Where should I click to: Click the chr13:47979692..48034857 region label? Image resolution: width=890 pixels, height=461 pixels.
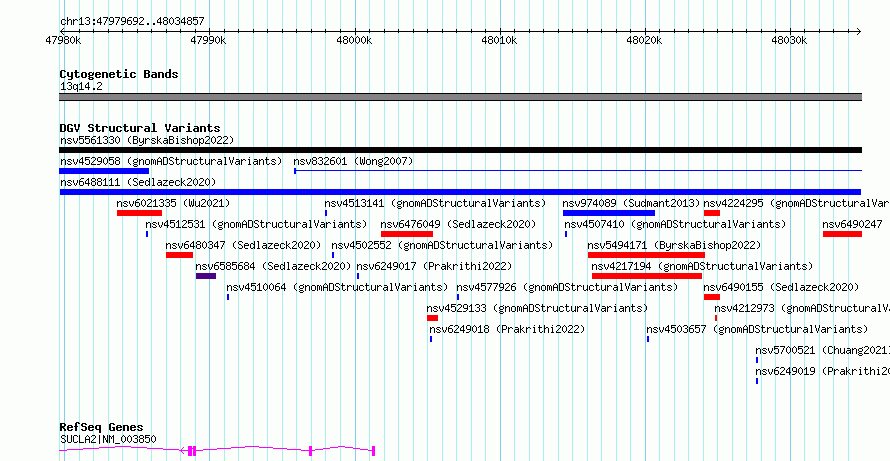(x=132, y=22)
